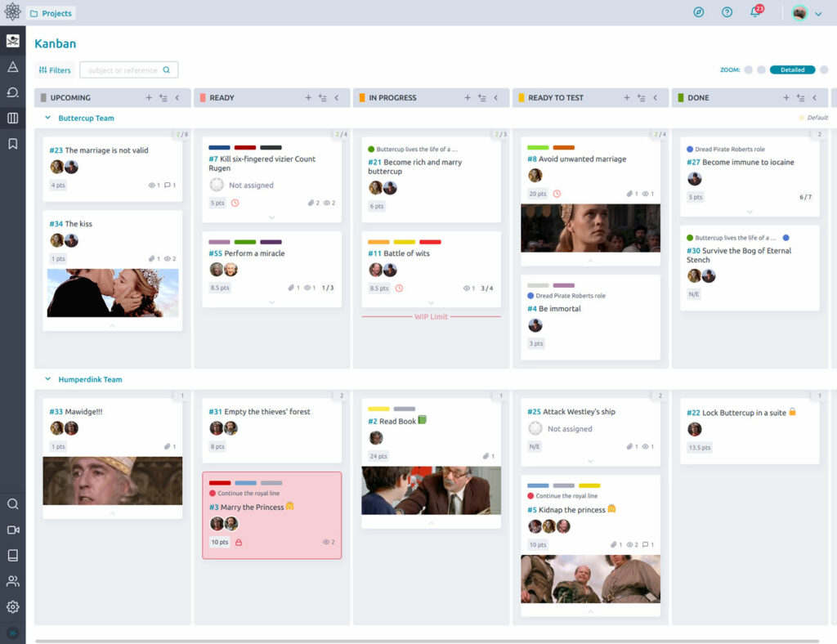Screen dimensions: 837x644
Task: Open the Kanban board sidebar icon
Action: [x=13, y=118]
